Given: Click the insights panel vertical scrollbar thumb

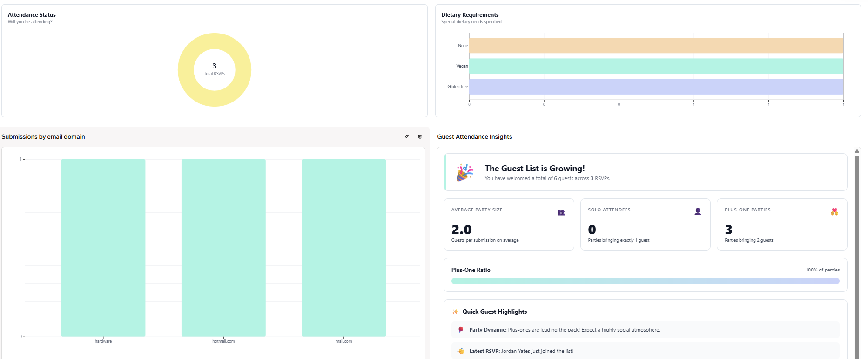Looking at the screenshot, I should 857,257.
